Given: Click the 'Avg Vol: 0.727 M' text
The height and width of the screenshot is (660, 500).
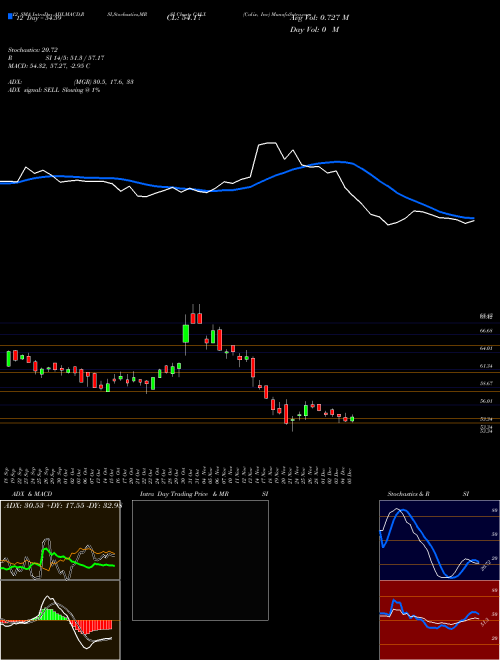Looking at the screenshot, I should click(319, 18).
